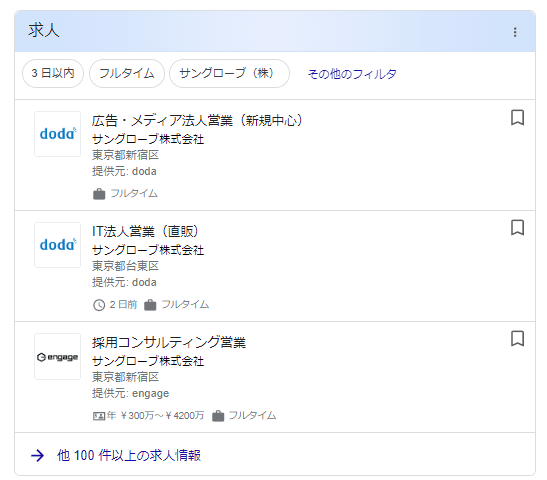Bookmark the 広告・メディア法人営業 job
Image resolution: width=547 pixels, height=480 pixels.
517,118
